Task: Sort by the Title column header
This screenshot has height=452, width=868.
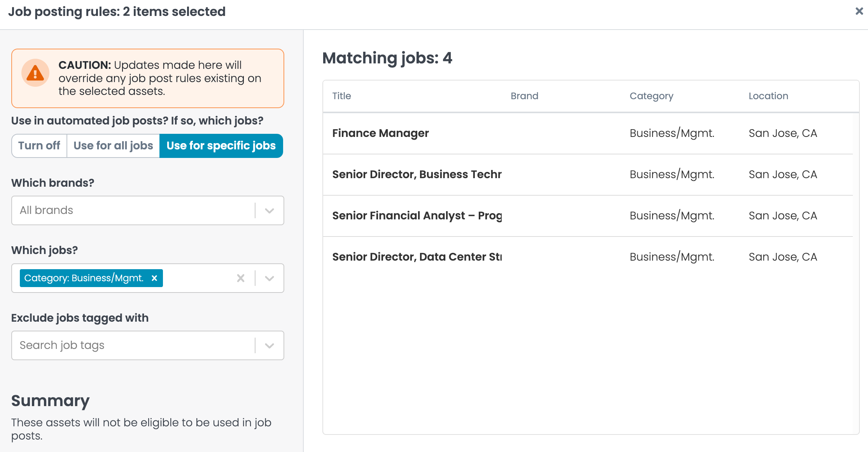Action: (341, 96)
